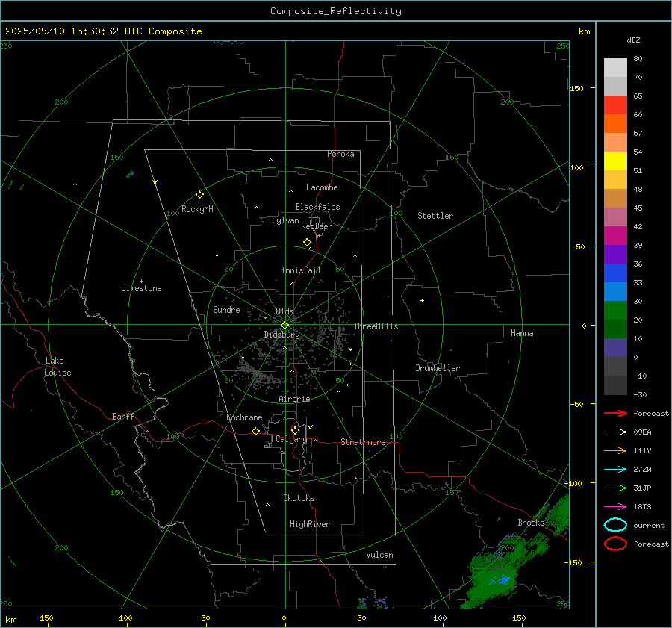The image size is (672, 628).
Task: Click the Limestone label
Action: click(141, 288)
